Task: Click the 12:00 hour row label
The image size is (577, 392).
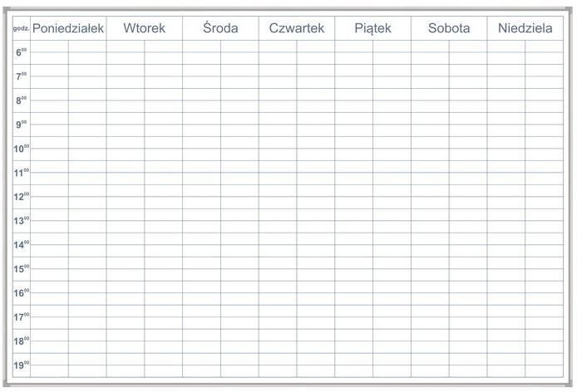Action: (x=22, y=196)
